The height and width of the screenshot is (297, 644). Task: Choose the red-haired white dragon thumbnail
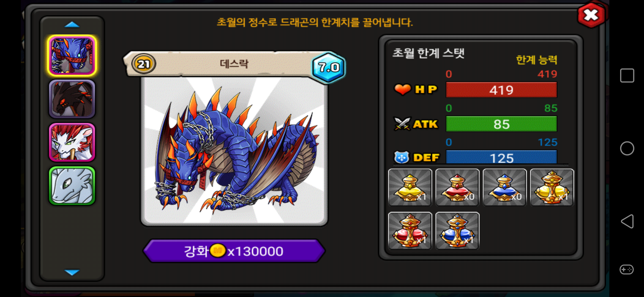click(72, 142)
